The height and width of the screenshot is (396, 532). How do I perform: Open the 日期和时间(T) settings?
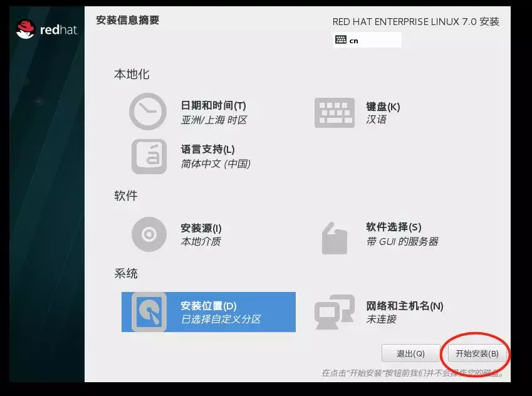[214, 105]
